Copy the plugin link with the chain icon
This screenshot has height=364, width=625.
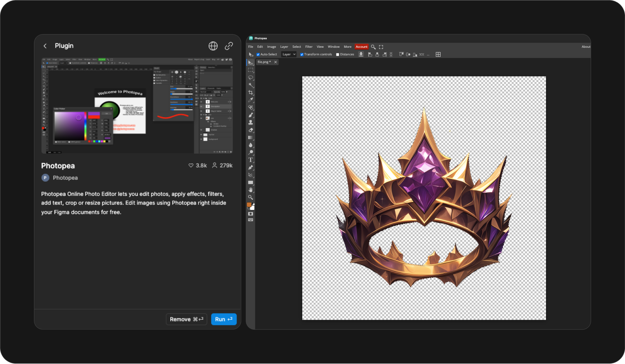(x=229, y=46)
